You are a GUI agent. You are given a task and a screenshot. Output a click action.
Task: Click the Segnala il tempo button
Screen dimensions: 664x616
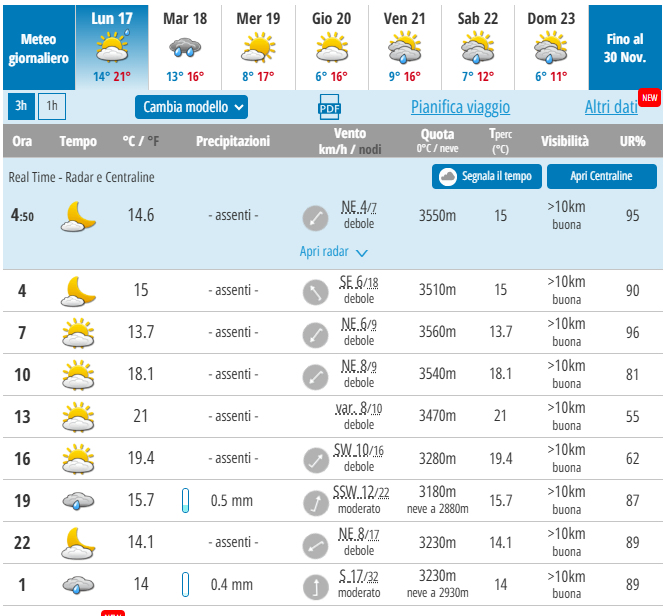point(487,177)
